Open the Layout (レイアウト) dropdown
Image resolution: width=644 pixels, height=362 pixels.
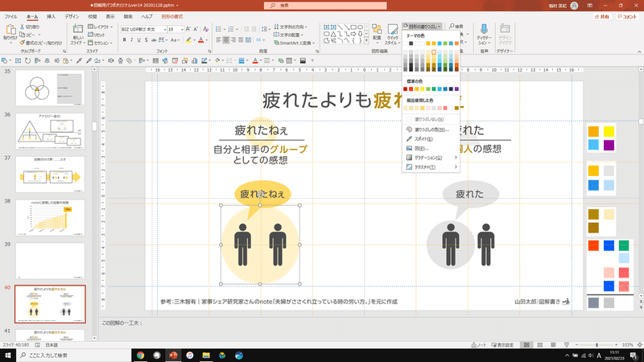pyautogui.click(x=100, y=27)
